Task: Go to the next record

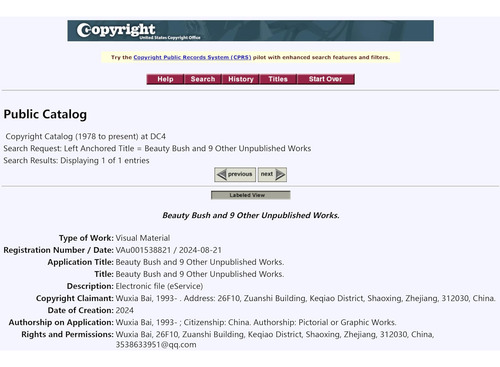Action: point(272,174)
